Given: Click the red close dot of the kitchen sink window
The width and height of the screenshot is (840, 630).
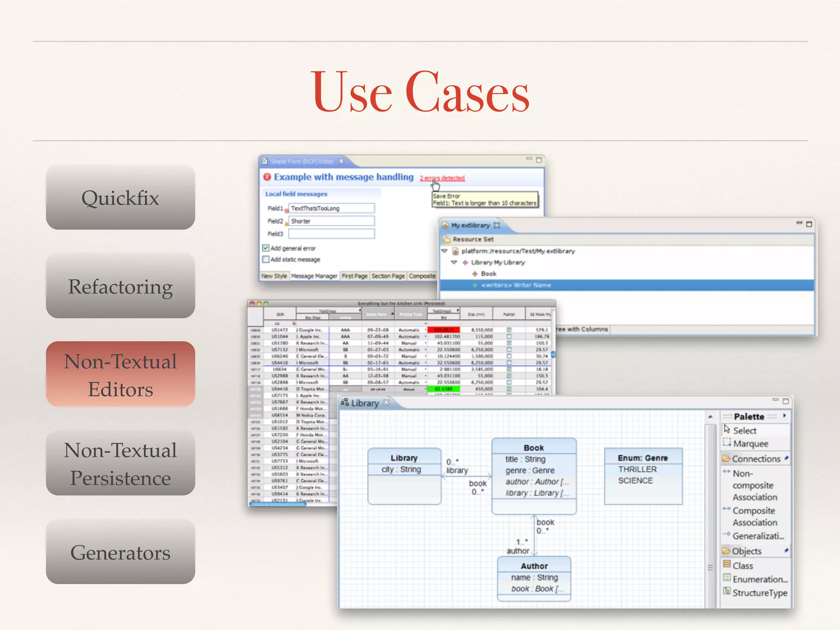Looking at the screenshot, I should [252, 304].
